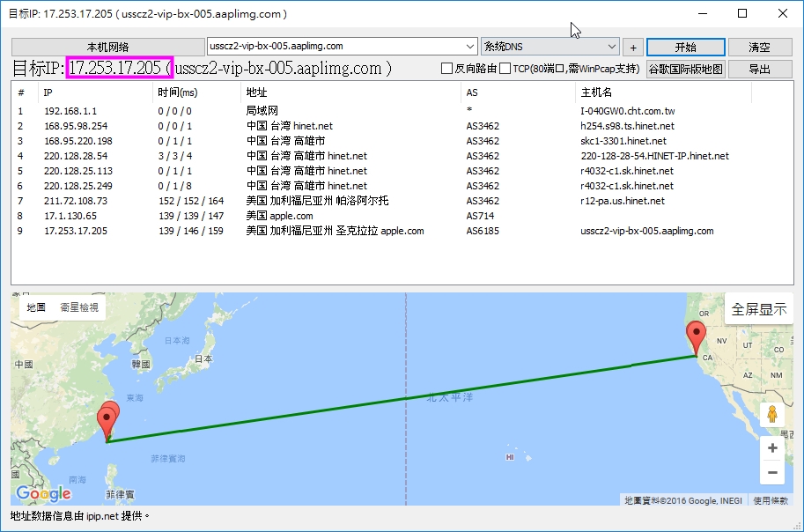Select hop row 168.95.220.198

pos(402,141)
